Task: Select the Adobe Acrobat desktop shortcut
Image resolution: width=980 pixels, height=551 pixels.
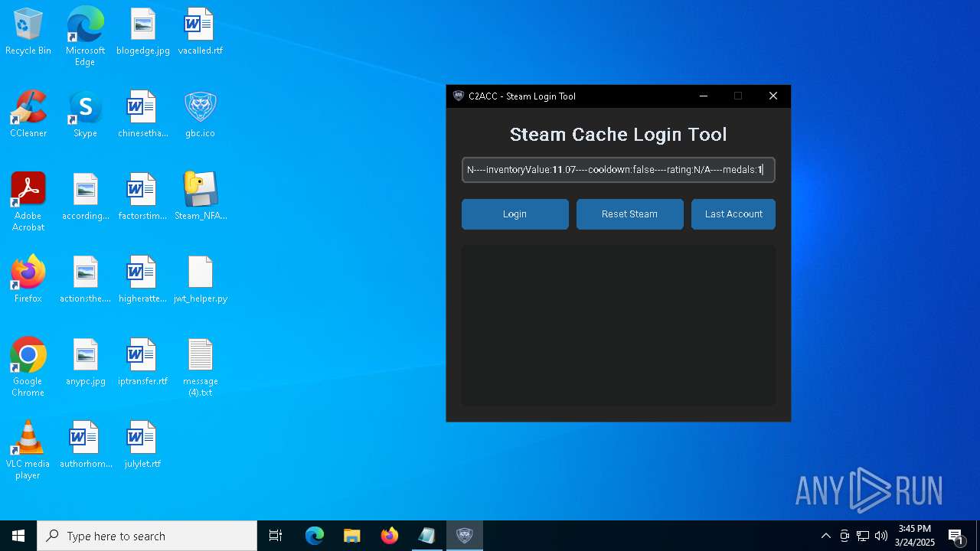Action: coord(28,202)
